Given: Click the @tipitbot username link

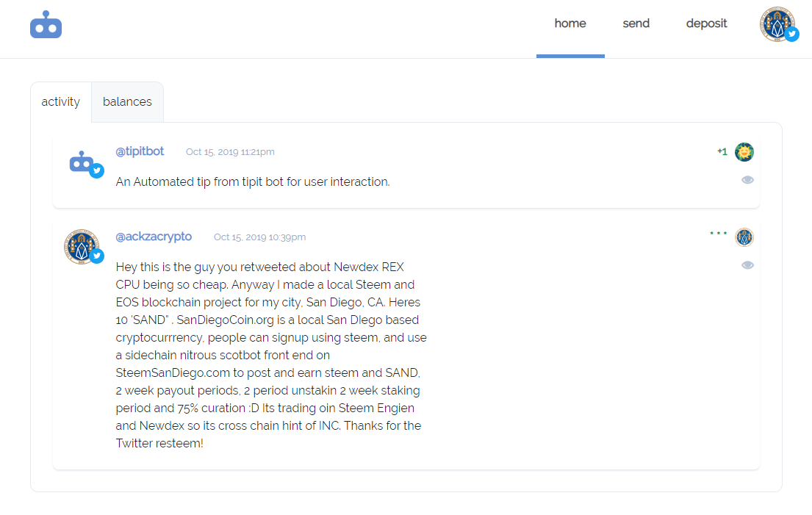Looking at the screenshot, I should point(140,151).
